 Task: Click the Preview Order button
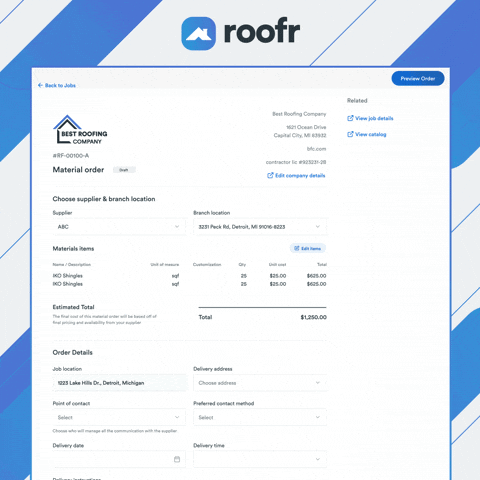tap(418, 78)
